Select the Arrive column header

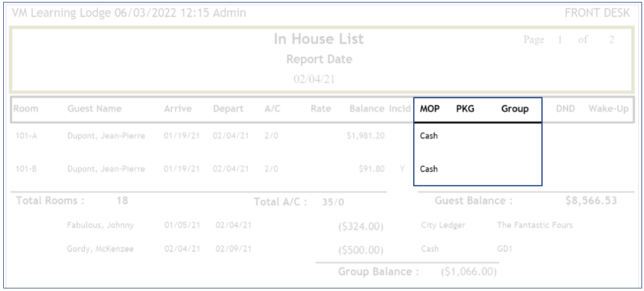(x=179, y=109)
